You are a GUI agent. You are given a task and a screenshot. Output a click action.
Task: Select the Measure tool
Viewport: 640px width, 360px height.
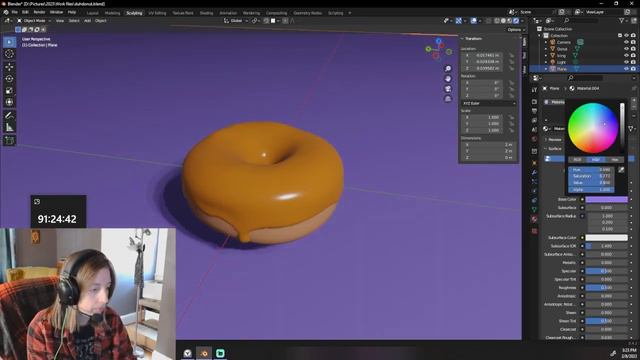9,128
